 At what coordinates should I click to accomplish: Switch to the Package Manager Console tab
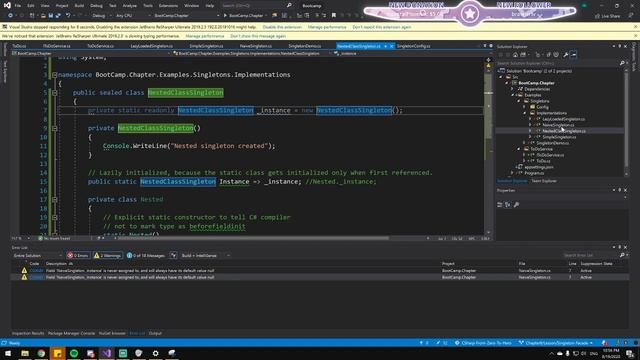pos(71,333)
